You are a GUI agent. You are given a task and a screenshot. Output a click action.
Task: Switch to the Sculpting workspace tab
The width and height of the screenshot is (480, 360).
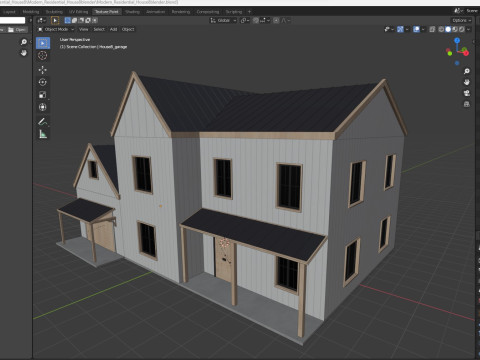click(x=54, y=12)
